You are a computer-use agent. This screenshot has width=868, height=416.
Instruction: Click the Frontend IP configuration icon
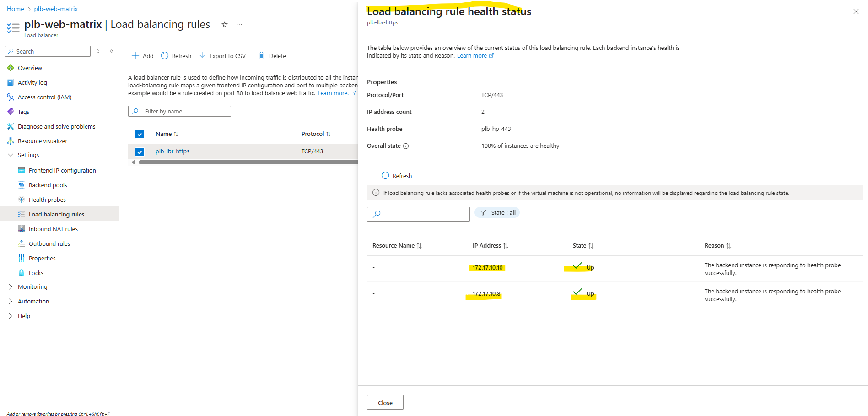click(x=22, y=170)
